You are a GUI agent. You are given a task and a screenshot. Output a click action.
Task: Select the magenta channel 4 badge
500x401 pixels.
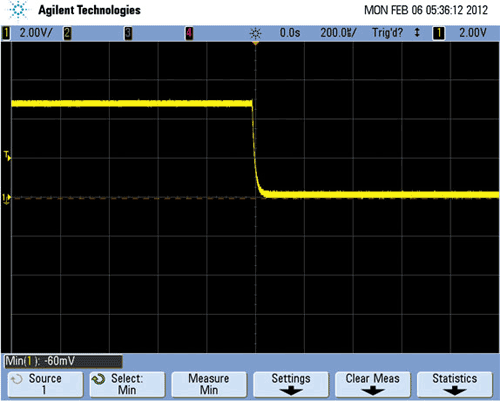[x=189, y=33]
